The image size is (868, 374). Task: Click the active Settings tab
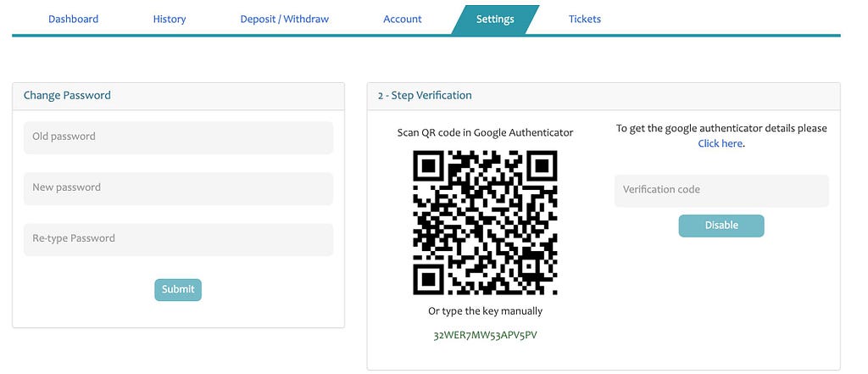tap(495, 20)
